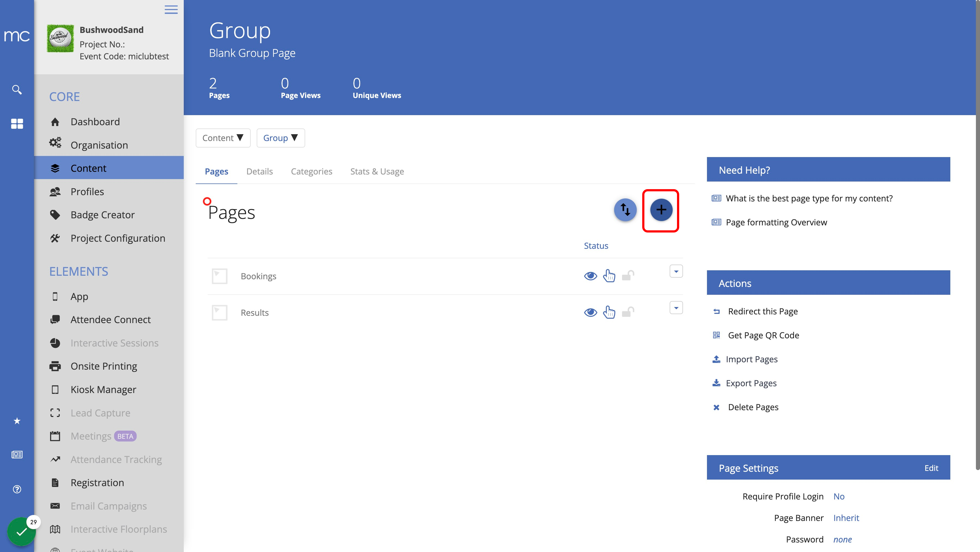Expand the Bookings row options dropdown
980x552 pixels.
pyautogui.click(x=676, y=271)
